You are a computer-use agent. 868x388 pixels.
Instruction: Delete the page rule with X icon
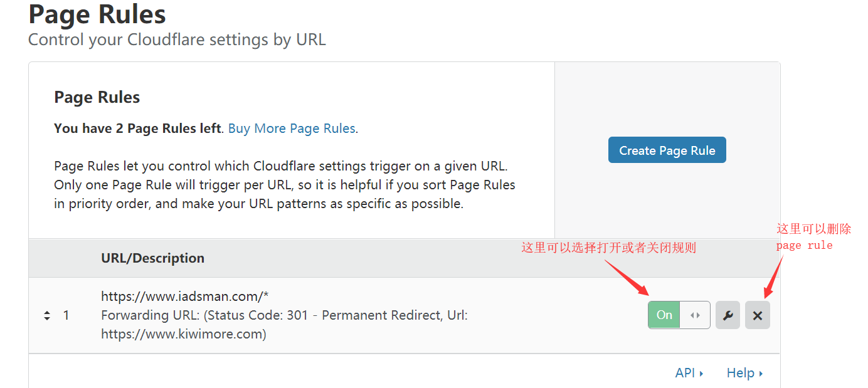pyautogui.click(x=757, y=315)
